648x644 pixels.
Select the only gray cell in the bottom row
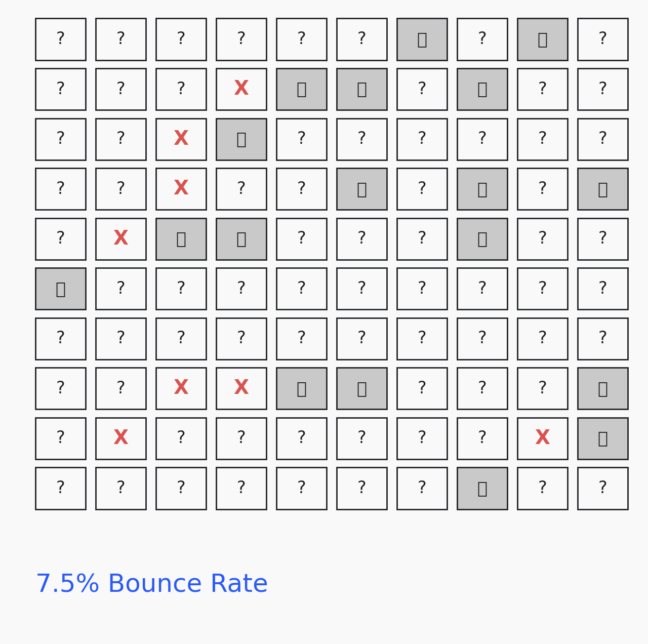click(x=482, y=488)
